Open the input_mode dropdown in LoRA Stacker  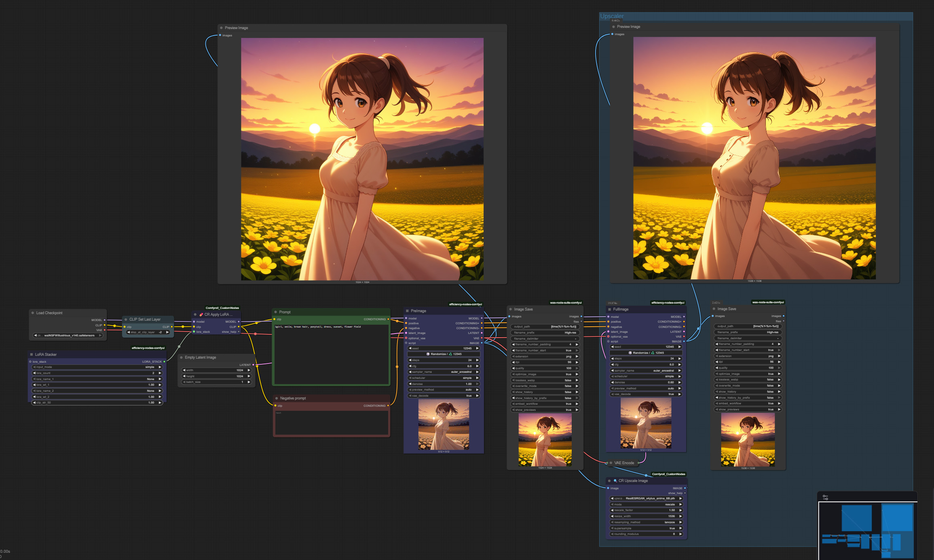[97, 367]
